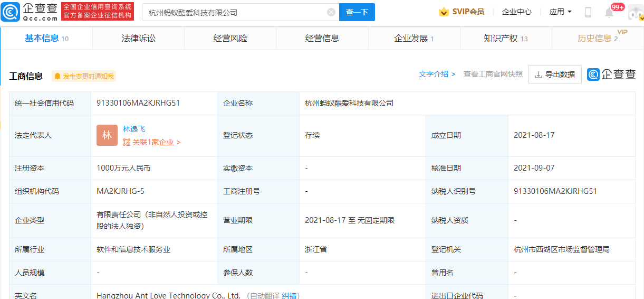The image size is (644, 299).
Task: Select the credit code 91330106MA2KJRHG51 in 统一社会信用代码 row
Action: click(138, 103)
